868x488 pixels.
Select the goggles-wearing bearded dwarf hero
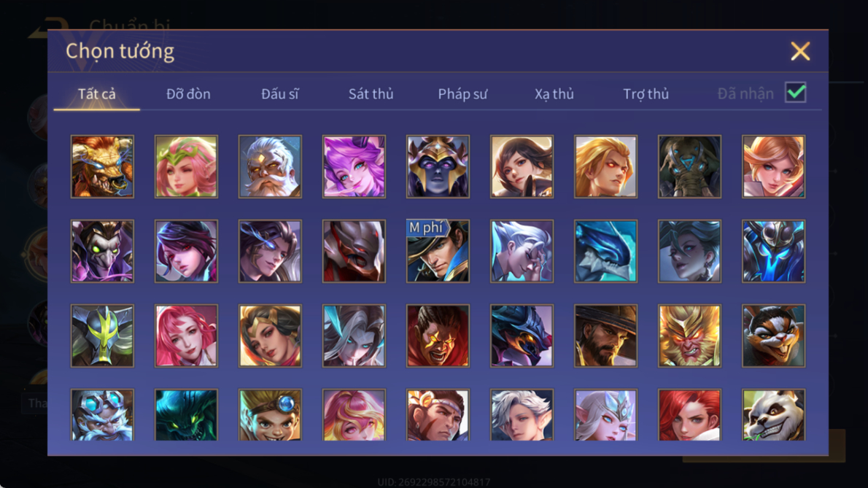tap(102, 415)
